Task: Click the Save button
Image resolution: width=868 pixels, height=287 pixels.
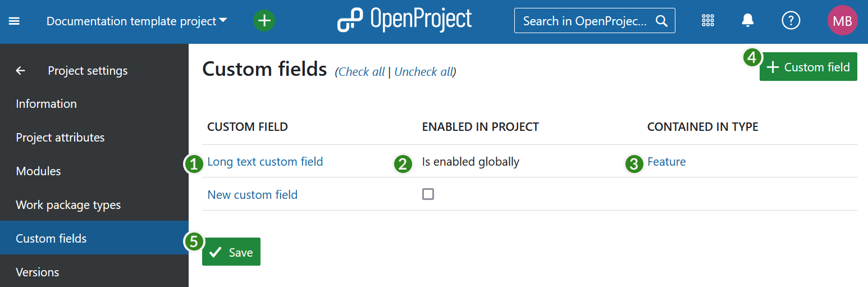Action: tap(231, 252)
